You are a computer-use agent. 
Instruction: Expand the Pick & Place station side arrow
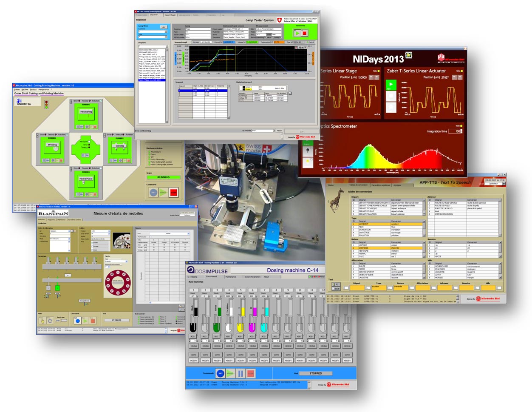click(x=71, y=169)
